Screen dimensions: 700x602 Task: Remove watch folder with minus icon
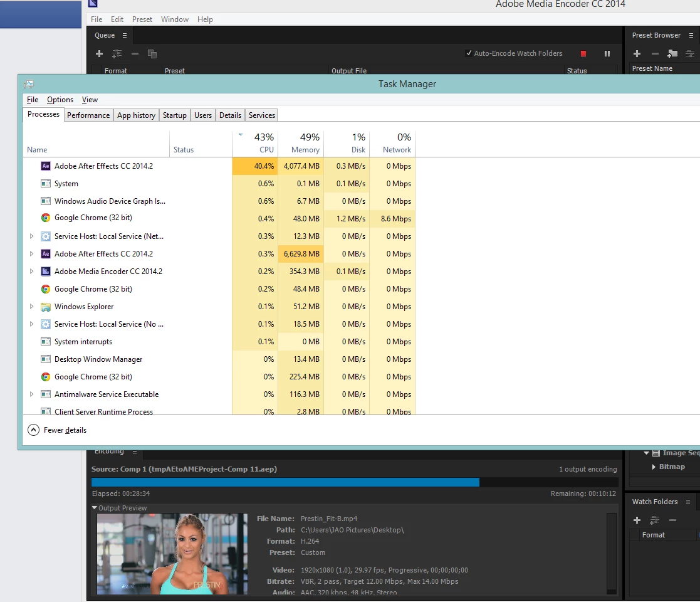673,520
